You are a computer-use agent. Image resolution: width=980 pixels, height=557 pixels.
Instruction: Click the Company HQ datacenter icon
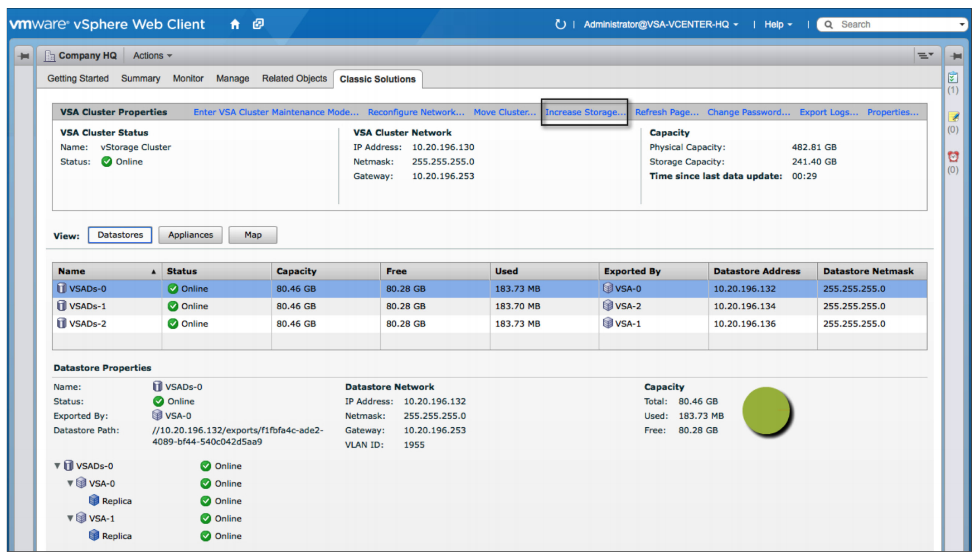[50, 56]
